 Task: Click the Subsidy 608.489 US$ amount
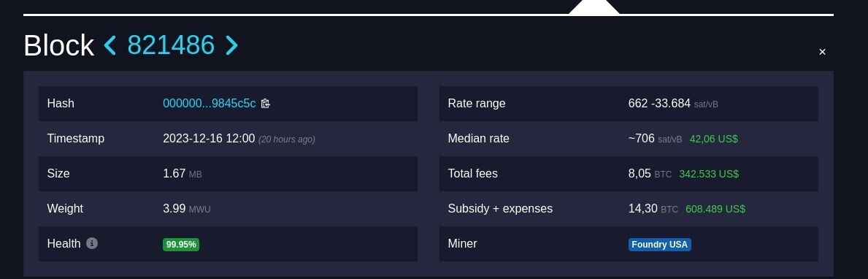click(715, 209)
